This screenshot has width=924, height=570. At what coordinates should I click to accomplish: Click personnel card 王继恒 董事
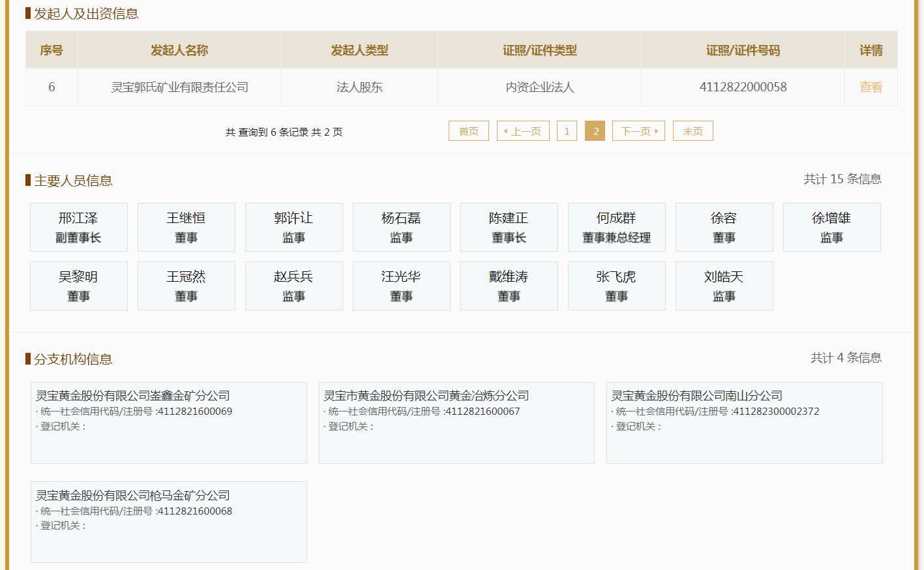186,227
